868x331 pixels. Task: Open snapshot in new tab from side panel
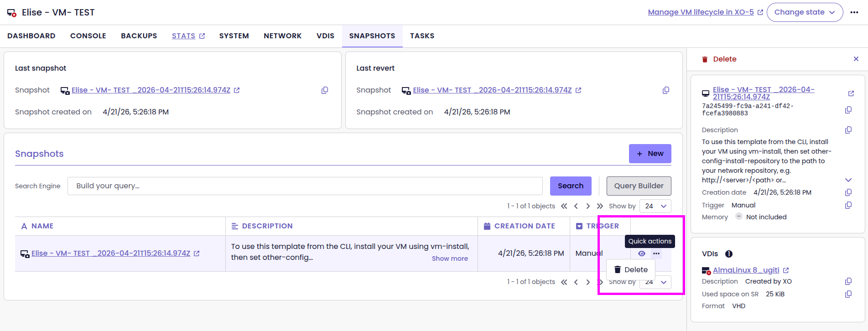[851, 93]
